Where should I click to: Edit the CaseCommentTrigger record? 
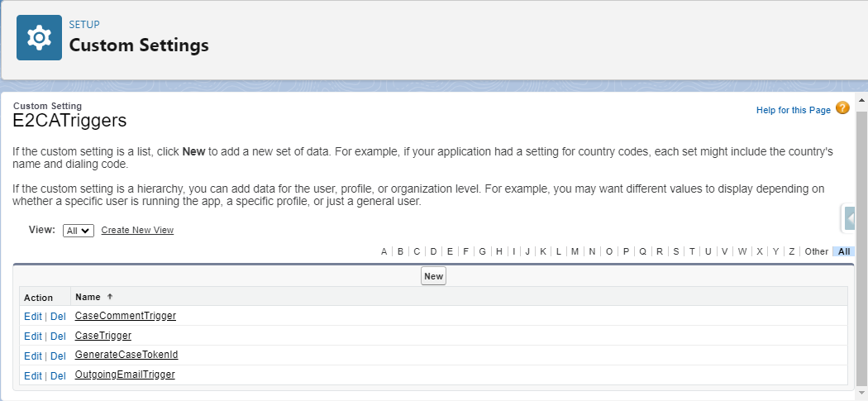(x=33, y=317)
